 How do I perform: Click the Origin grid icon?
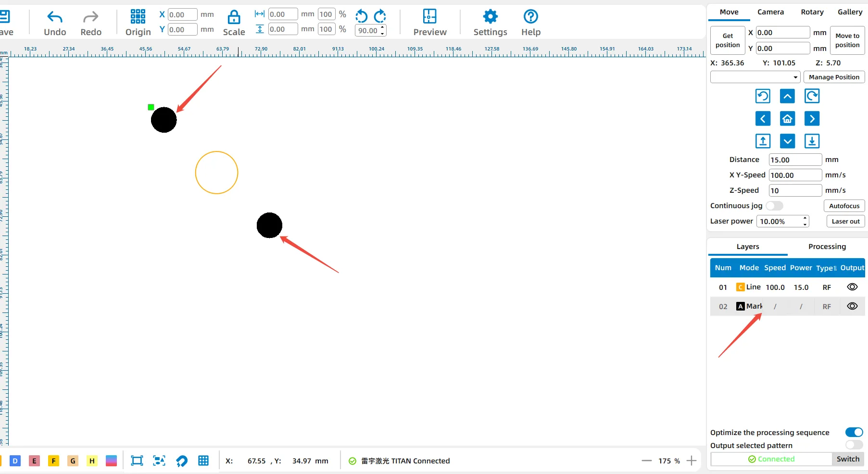click(138, 17)
